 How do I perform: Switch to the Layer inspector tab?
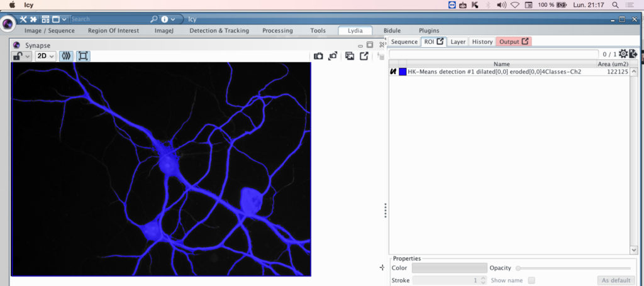458,41
